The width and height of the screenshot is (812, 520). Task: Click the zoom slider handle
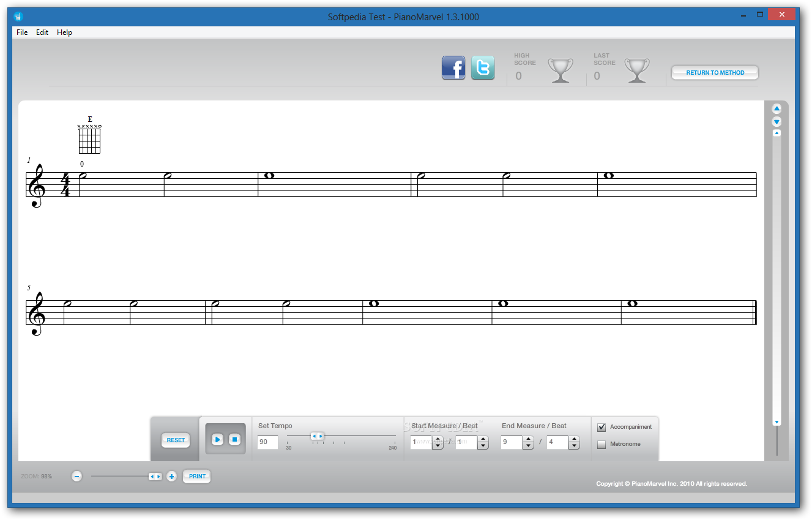(155, 476)
